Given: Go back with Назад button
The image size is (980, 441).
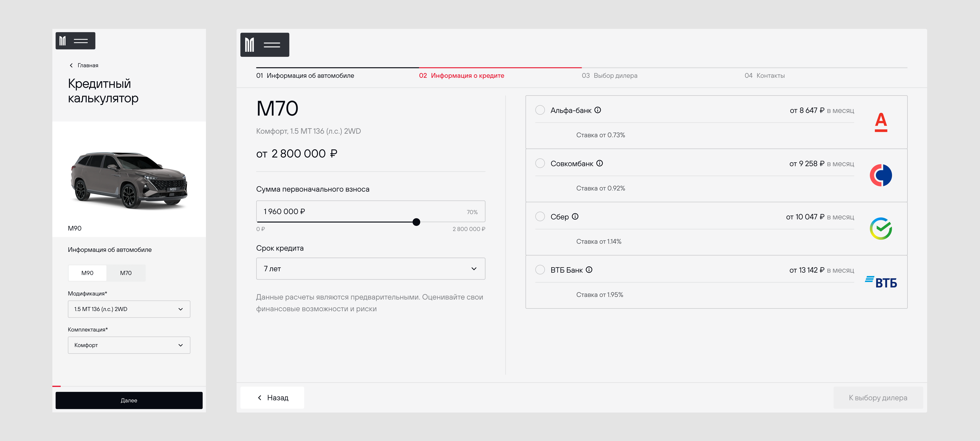Looking at the screenshot, I should click(272, 398).
